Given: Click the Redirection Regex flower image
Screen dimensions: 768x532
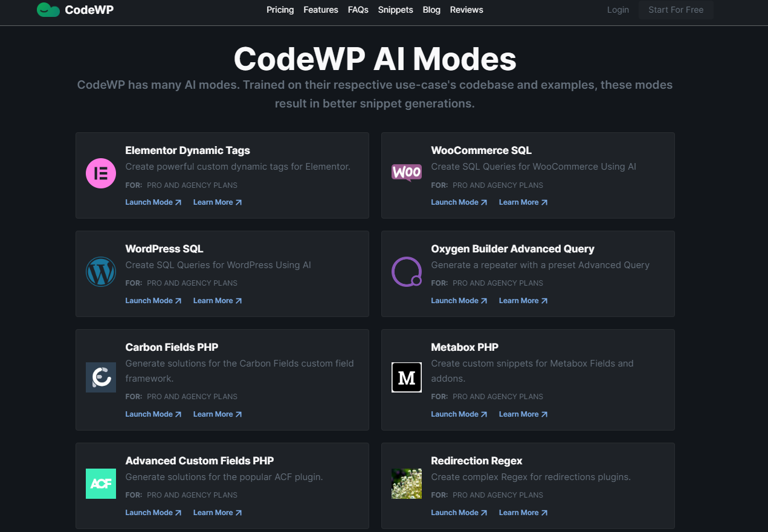Looking at the screenshot, I should point(407,484).
